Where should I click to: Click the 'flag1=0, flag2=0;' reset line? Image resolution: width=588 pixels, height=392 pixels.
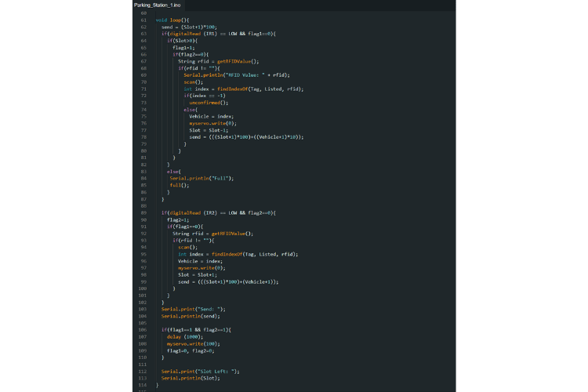pos(191,350)
